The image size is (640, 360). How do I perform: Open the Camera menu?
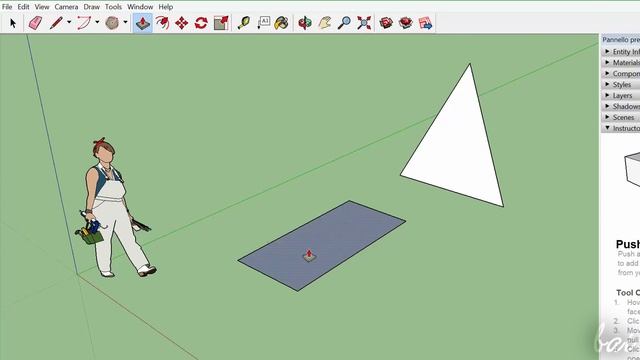tap(66, 7)
